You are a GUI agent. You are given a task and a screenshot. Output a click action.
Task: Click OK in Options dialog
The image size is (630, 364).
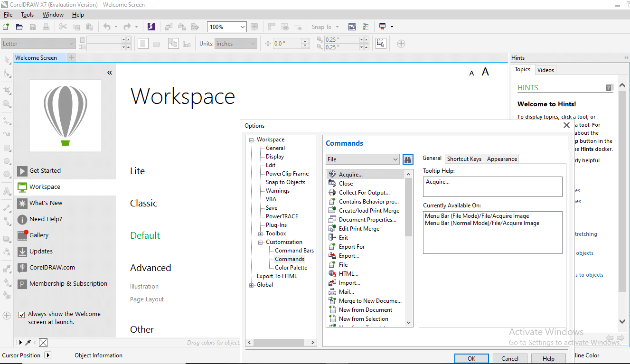point(471,359)
